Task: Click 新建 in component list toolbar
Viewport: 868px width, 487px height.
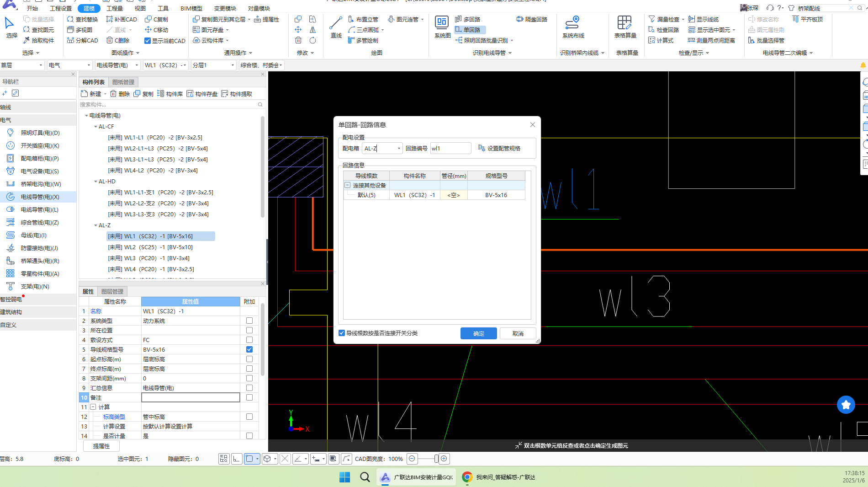Action: [x=91, y=94]
